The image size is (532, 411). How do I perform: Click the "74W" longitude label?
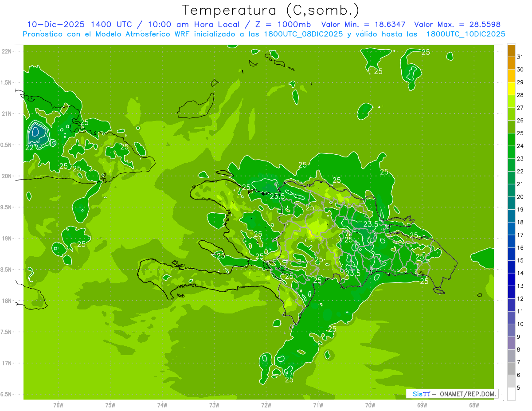pos(162,405)
